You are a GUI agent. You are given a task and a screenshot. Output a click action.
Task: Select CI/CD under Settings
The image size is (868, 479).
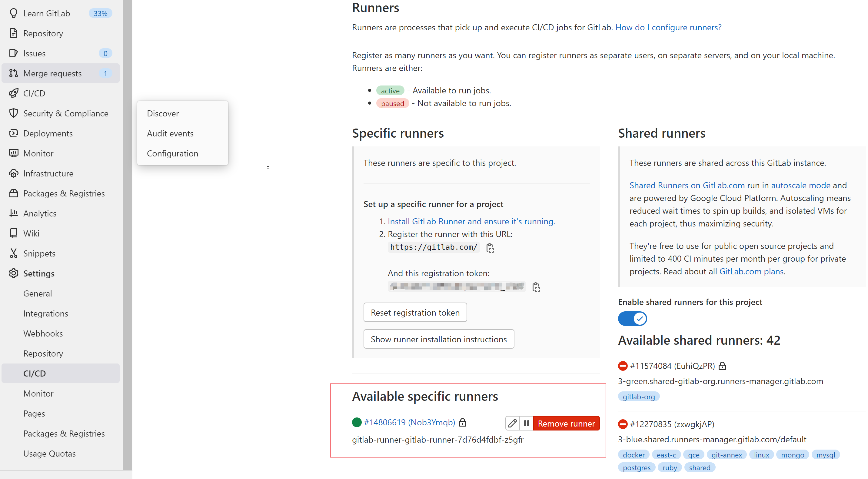(x=61, y=373)
